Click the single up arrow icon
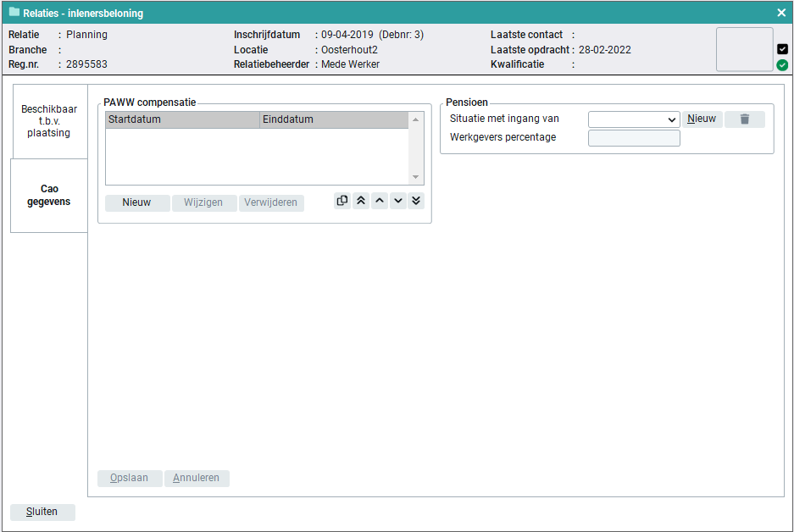Screen dimensions: 794x532 380,202
